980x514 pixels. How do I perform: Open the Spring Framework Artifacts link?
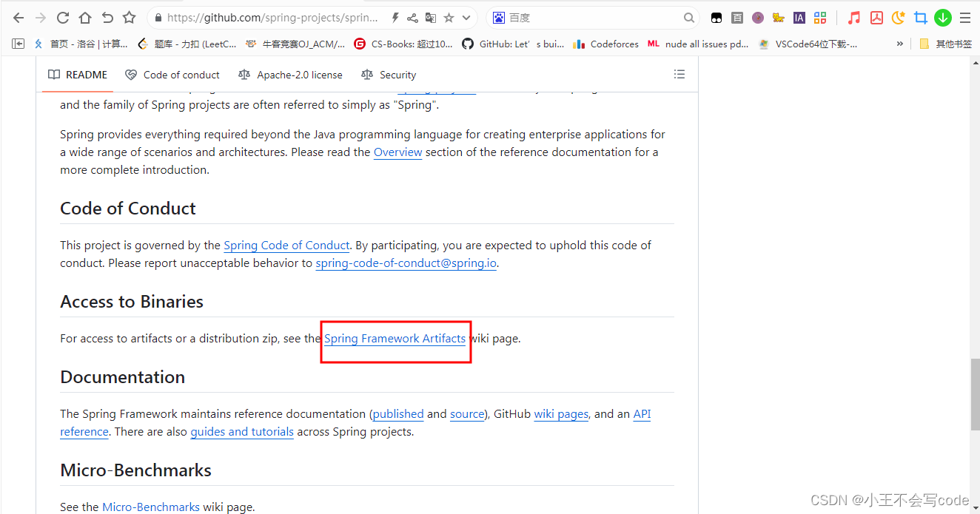click(x=395, y=339)
